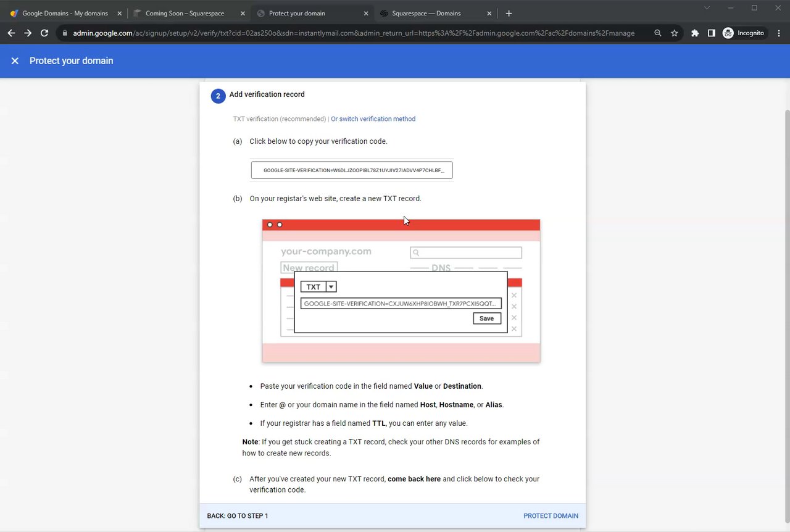The height and width of the screenshot is (532, 790).
Task: Click BACK: GO TO STEP 1
Action: (238, 516)
